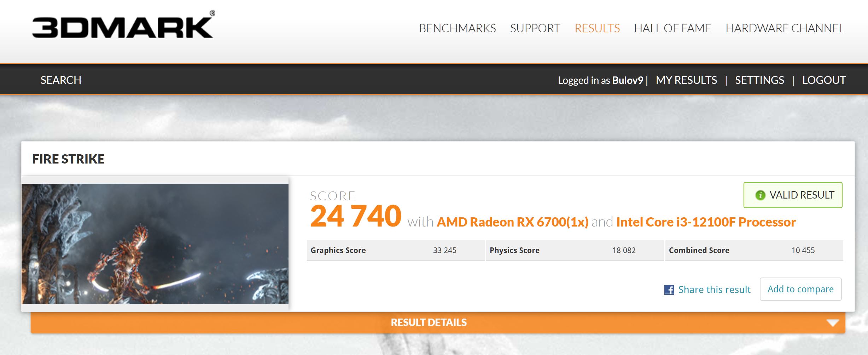Click the Result Details orange bar

pos(438,323)
